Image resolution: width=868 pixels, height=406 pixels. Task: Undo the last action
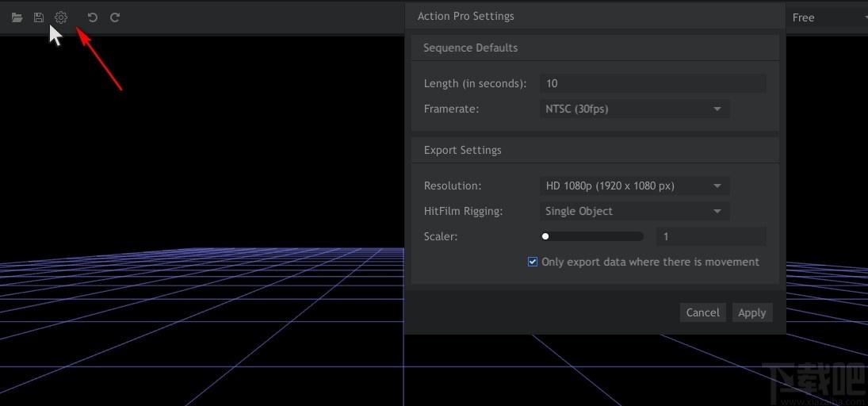coord(93,17)
